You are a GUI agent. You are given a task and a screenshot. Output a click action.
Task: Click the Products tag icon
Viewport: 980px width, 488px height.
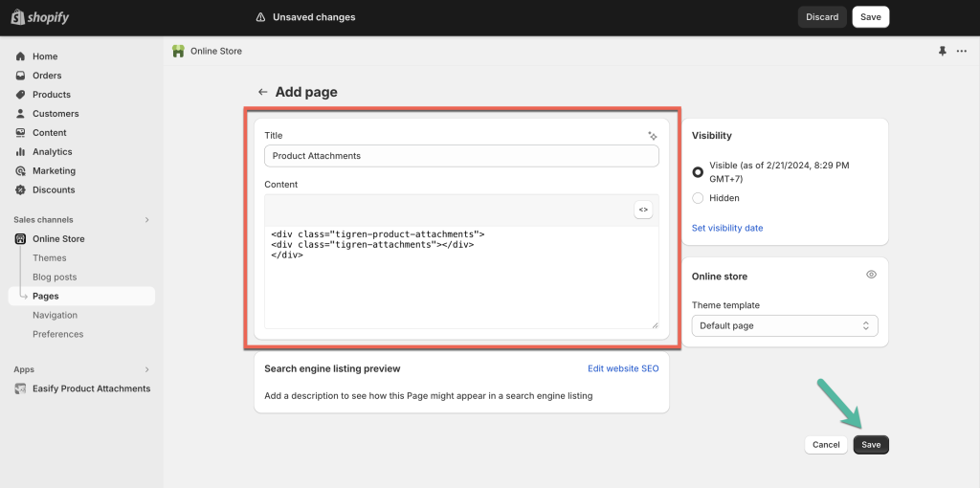pos(20,95)
